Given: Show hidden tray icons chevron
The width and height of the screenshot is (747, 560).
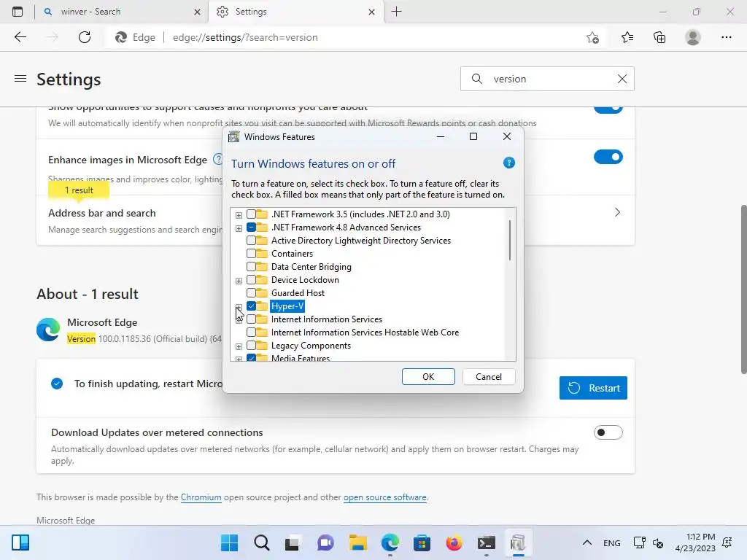Looking at the screenshot, I should point(587,542).
